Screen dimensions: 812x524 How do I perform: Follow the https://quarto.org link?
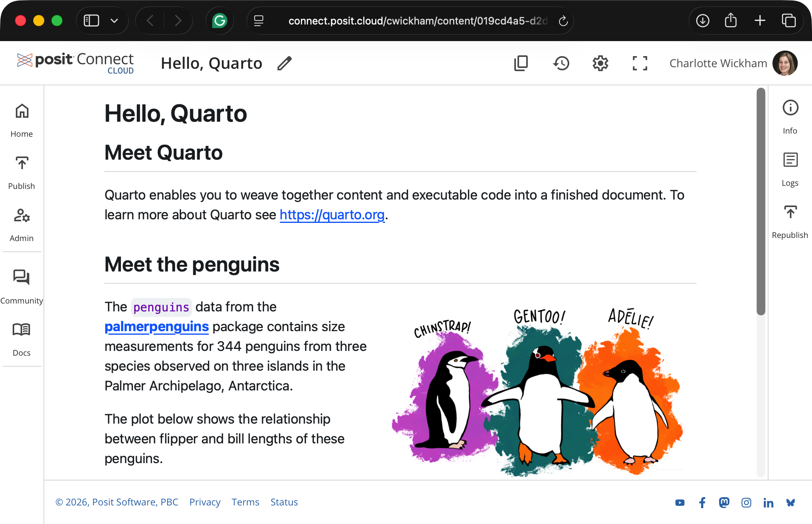coord(332,215)
